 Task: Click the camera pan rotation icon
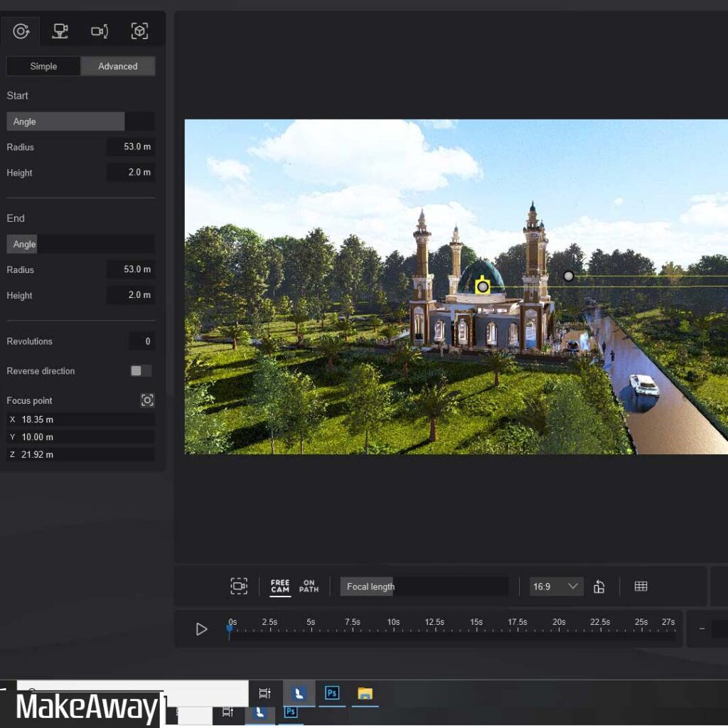point(100,31)
